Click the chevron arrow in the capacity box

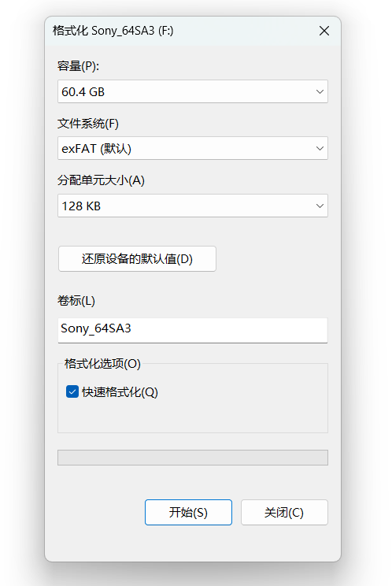point(320,91)
